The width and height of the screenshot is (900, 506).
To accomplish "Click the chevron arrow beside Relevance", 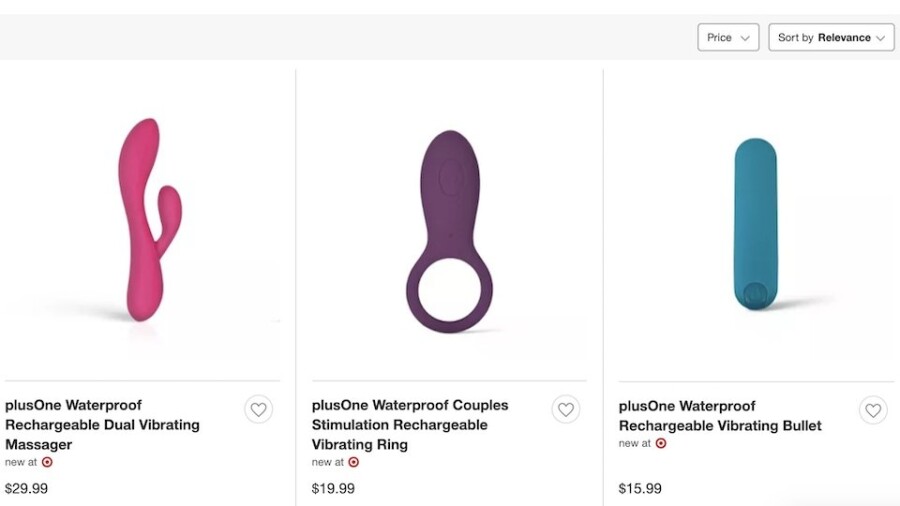I will [881, 38].
